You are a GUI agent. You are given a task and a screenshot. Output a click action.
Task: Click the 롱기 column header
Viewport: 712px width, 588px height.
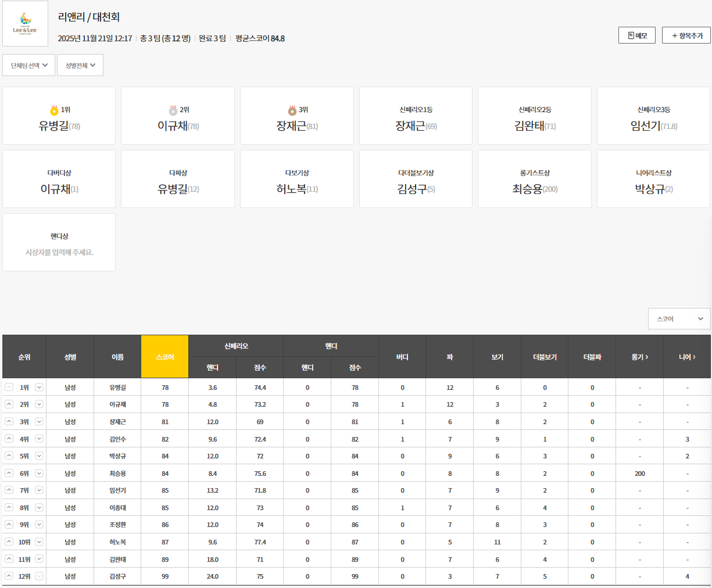[x=639, y=357]
